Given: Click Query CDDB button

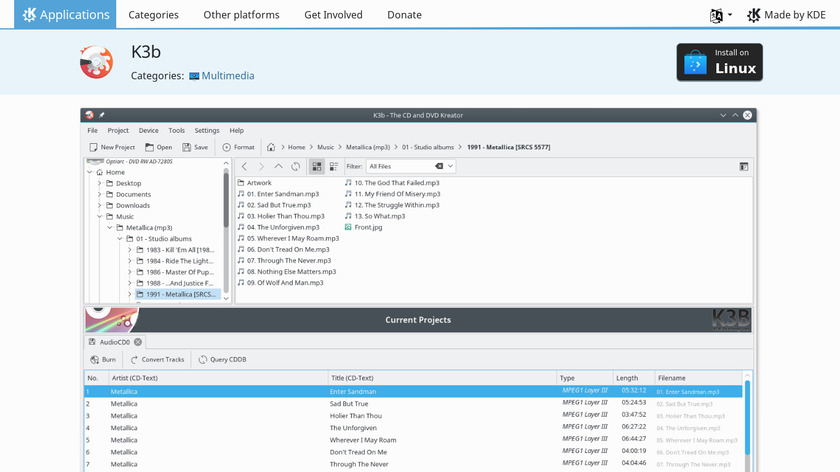Looking at the screenshot, I should tap(222, 359).
